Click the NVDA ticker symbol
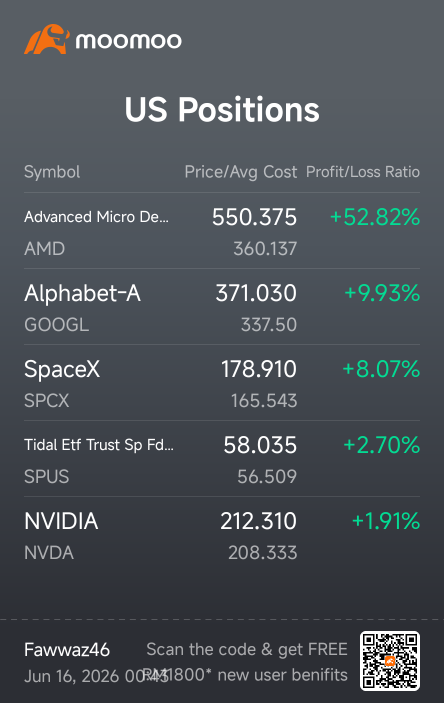The width and height of the screenshot is (444, 703). coord(49,553)
